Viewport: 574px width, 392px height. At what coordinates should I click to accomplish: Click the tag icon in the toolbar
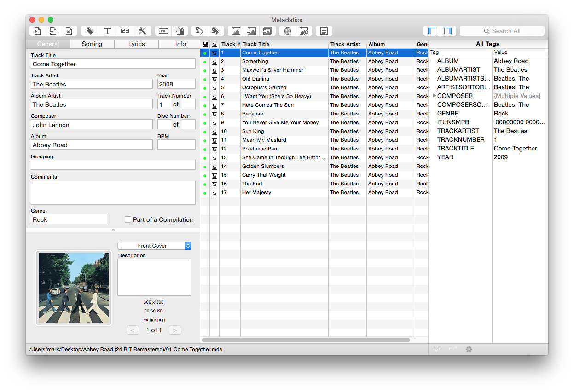[x=90, y=31]
